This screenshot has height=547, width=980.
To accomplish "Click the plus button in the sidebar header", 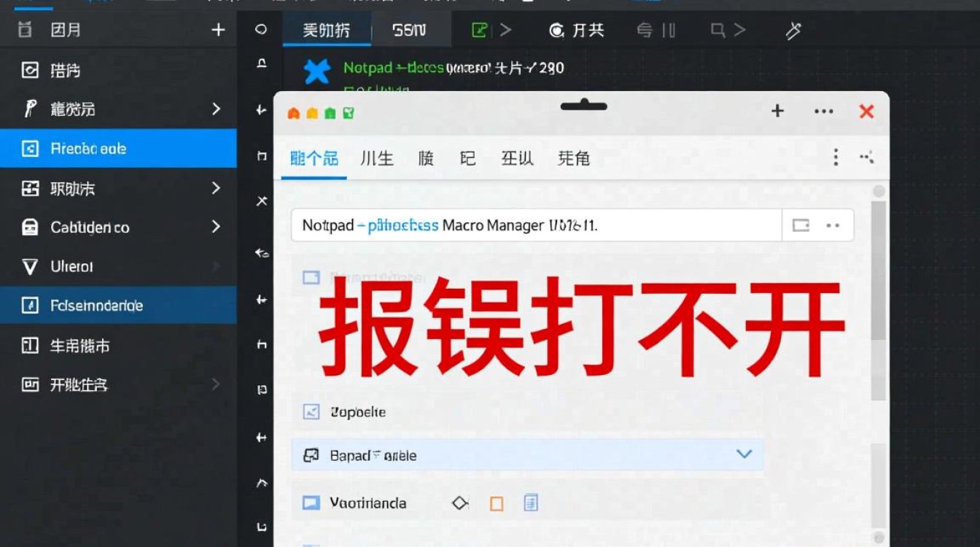I will 218,30.
